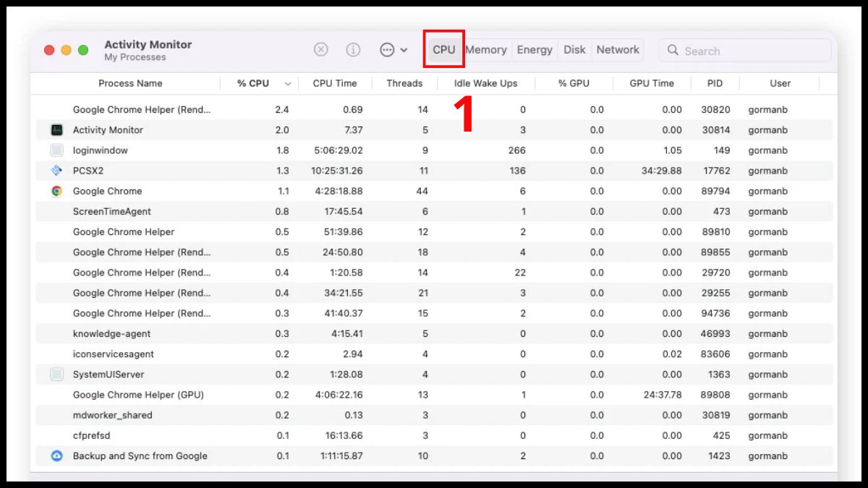The image size is (868, 488).
Task: Open the process info (i) icon
Action: [x=353, y=50]
